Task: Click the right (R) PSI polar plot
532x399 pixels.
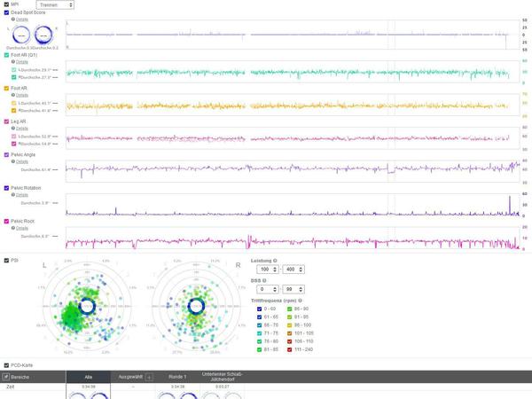Action: click(196, 307)
